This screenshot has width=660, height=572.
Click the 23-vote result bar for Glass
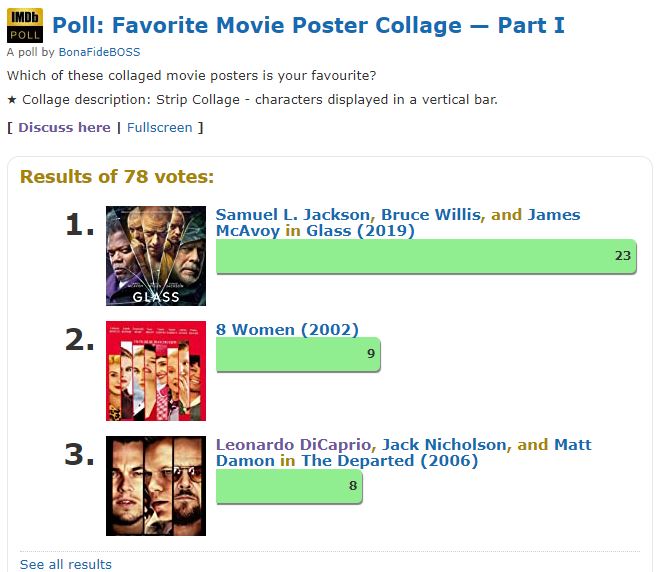click(426, 256)
